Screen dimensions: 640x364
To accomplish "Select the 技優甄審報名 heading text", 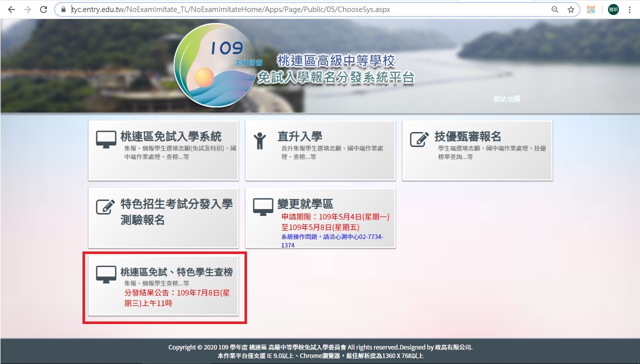I will click(x=467, y=136).
